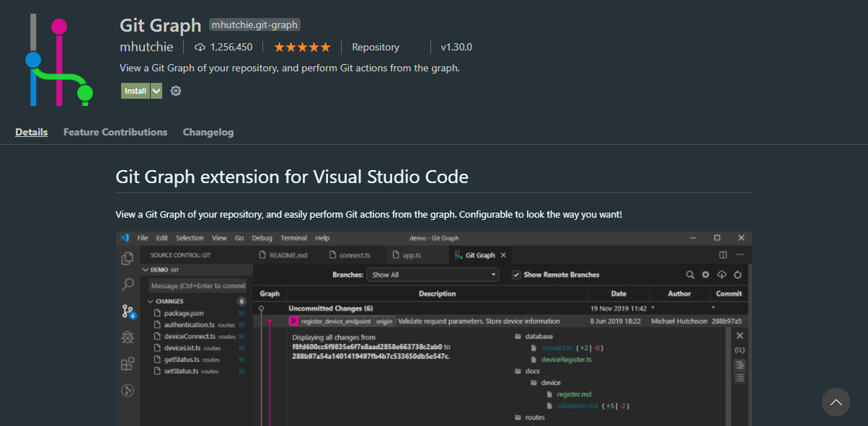This screenshot has height=426, width=868.
Task: Click the Git Graph refresh icon
Action: (x=738, y=275)
